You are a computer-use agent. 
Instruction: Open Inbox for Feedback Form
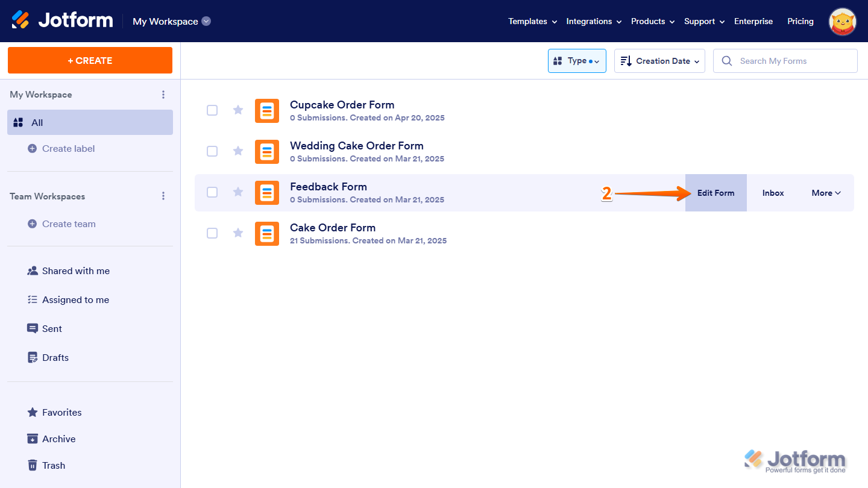[x=773, y=193]
